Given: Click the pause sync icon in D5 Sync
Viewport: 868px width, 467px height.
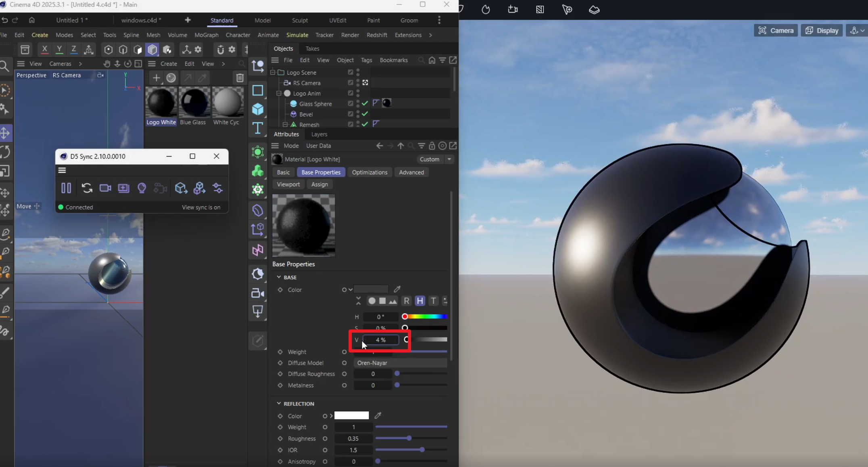Looking at the screenshot, I should click(66, 188).
